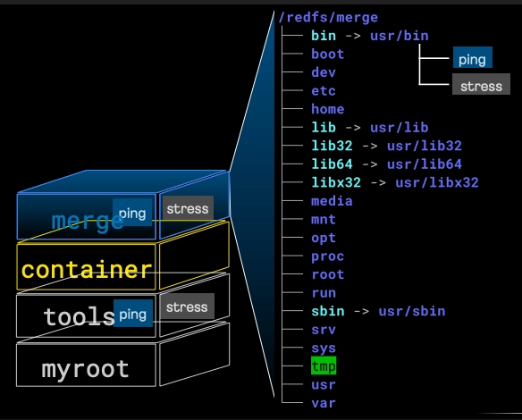Select the boot directory entry
522x420 pixels.
pyautogui.click(x=327, y=54)
